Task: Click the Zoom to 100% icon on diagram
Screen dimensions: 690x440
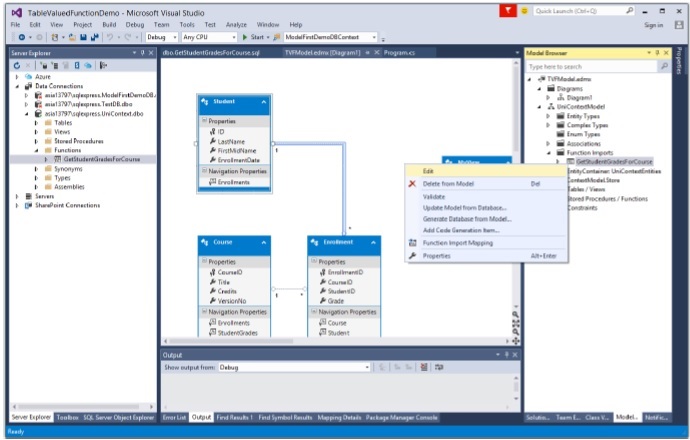Action: (x=515, y=323)
